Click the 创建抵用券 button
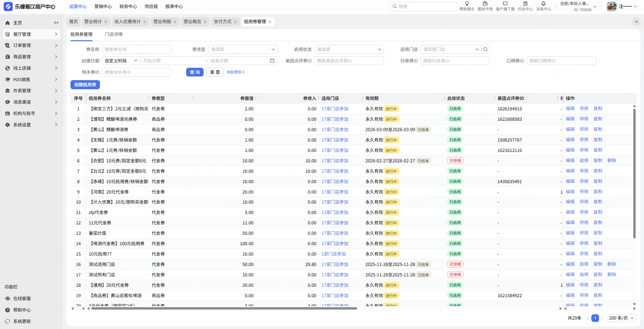The height and width of the screenshot is (329, 644). (x=85, y=85)
